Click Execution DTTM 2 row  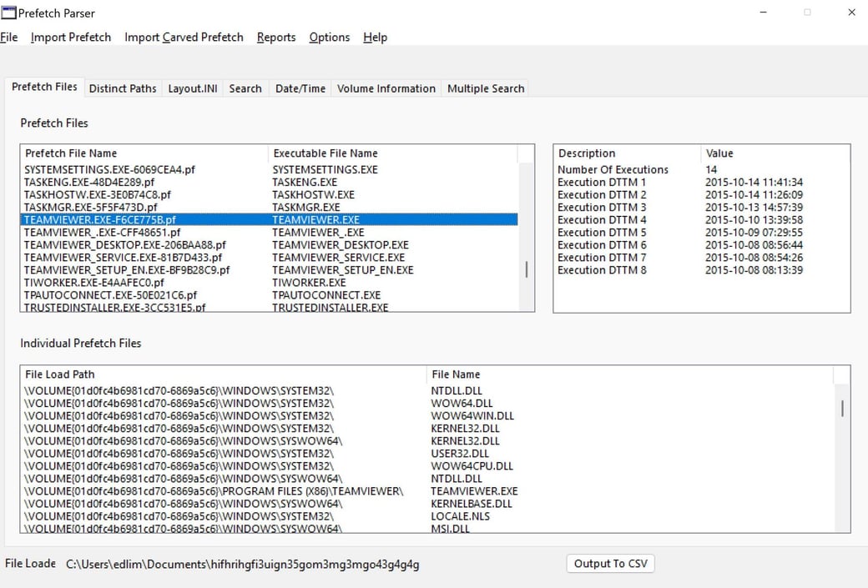point(701,194)
